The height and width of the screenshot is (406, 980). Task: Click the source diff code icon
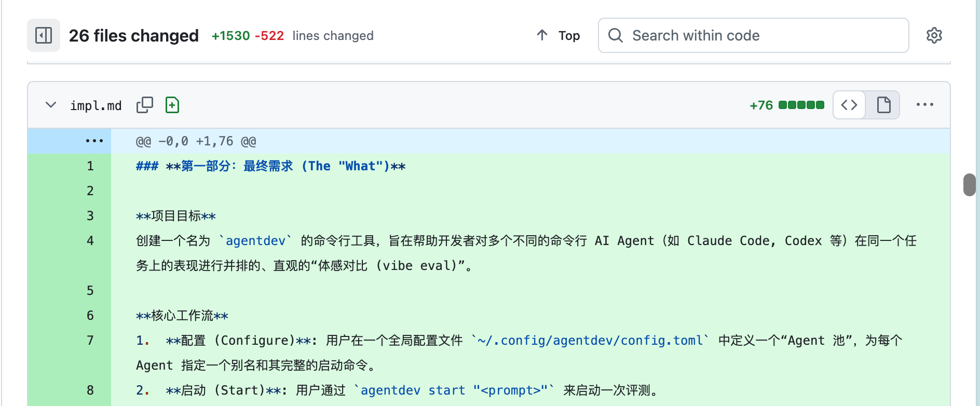point(849,104)
